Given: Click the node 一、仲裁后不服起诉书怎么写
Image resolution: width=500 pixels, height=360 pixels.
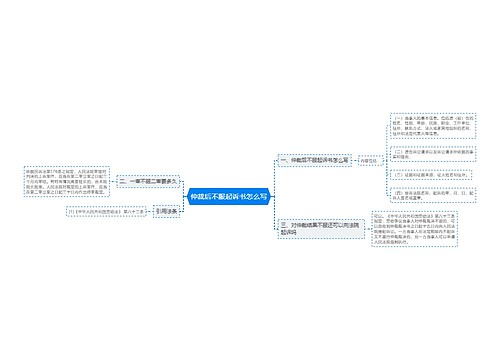Looking at the screenshot, I should click(x=315, y=160).
